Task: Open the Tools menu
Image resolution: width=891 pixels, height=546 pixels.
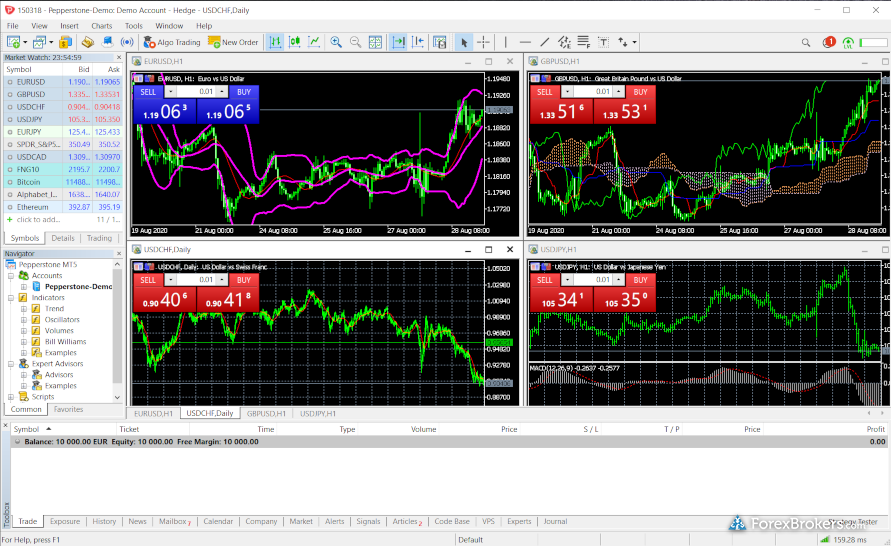Action: coord(134,26)
